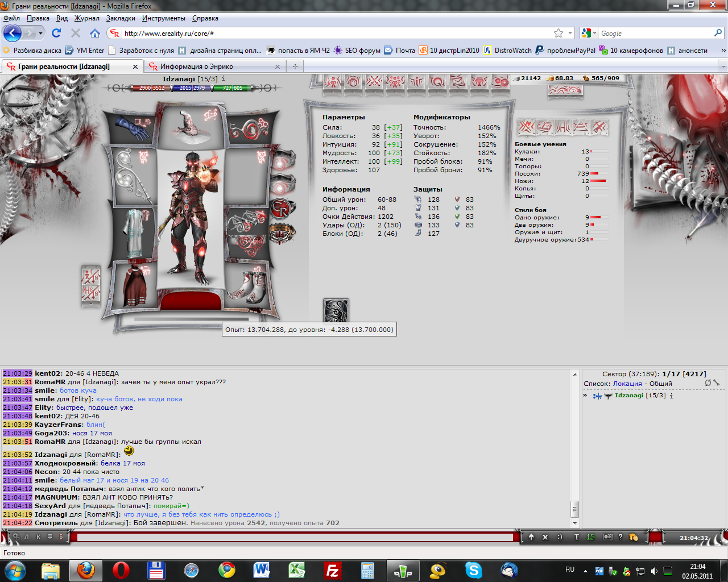Toggle the Б chat filter

(x=61, y=537)
